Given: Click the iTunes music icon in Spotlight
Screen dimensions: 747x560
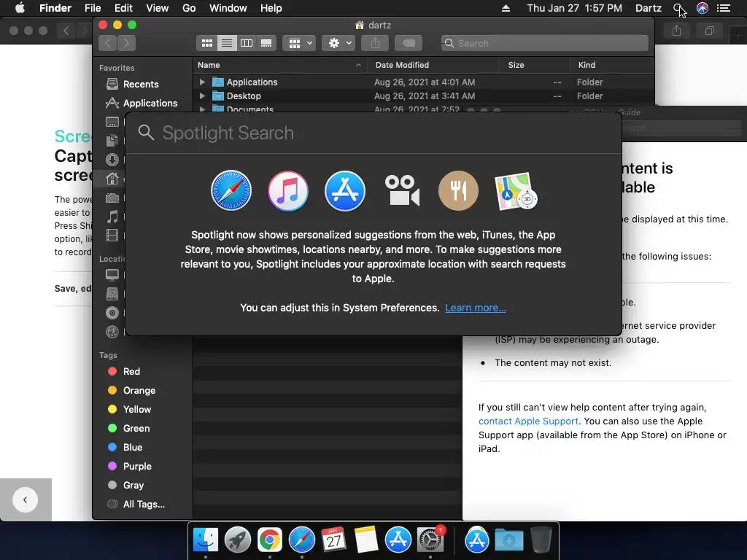Looking at the screenshot, I should 287,190.
